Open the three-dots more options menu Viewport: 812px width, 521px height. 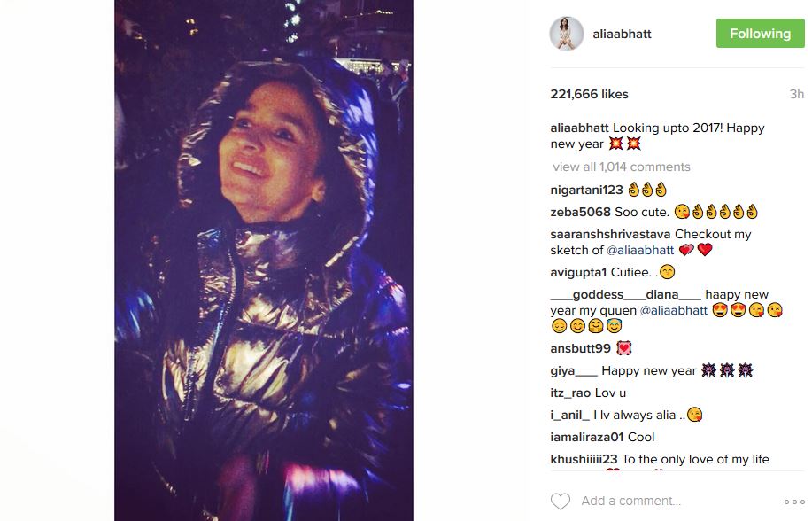(794, 502)
